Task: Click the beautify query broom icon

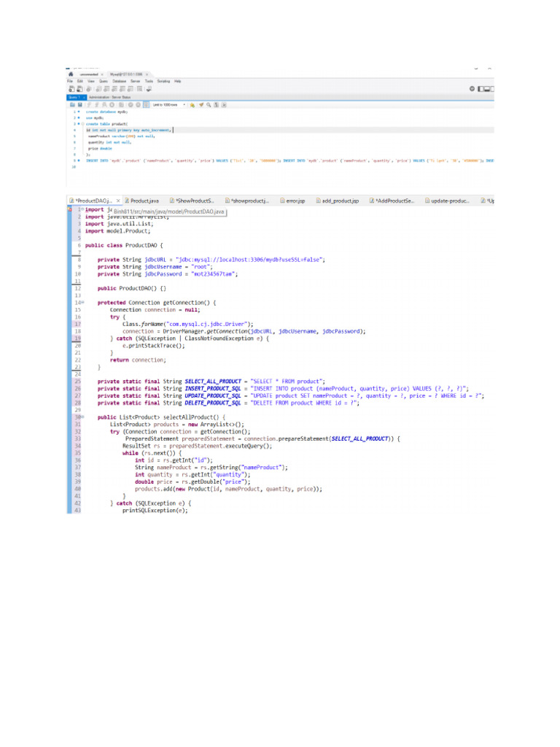Action: click(x=201, y=104)
